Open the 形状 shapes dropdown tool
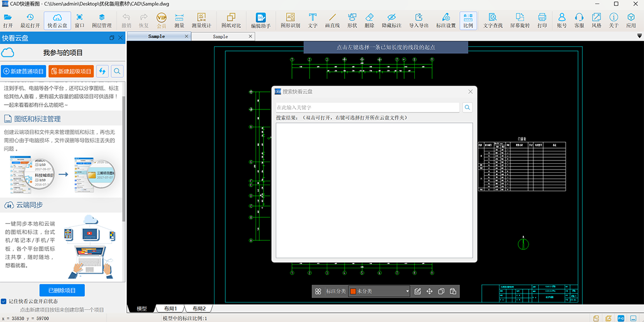Screen dimensions: 644x322 coord(352,20)
